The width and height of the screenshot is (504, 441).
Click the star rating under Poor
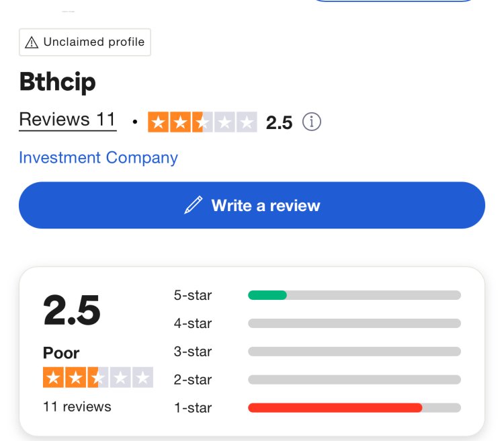point(98,377)
